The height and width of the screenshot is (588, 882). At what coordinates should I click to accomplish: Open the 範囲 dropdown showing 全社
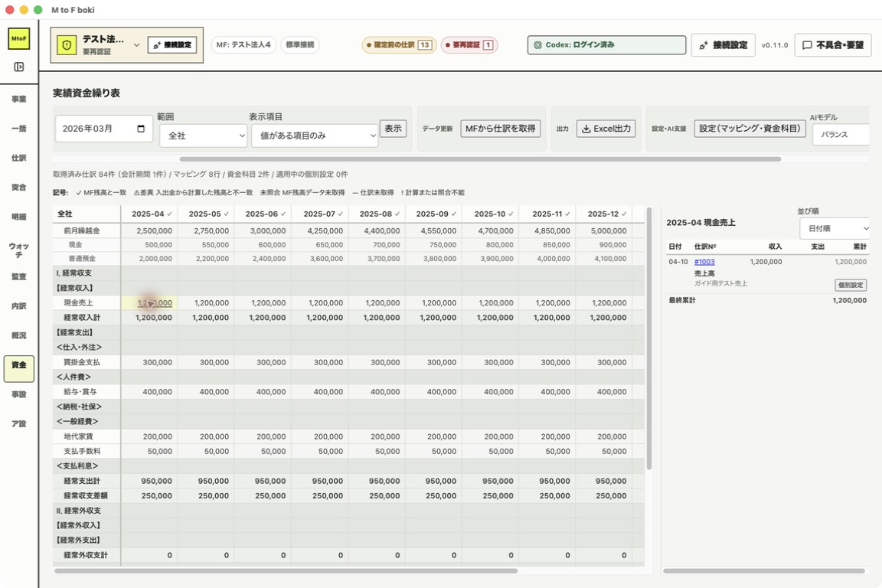pyautogui.click(x=203, y=136)
